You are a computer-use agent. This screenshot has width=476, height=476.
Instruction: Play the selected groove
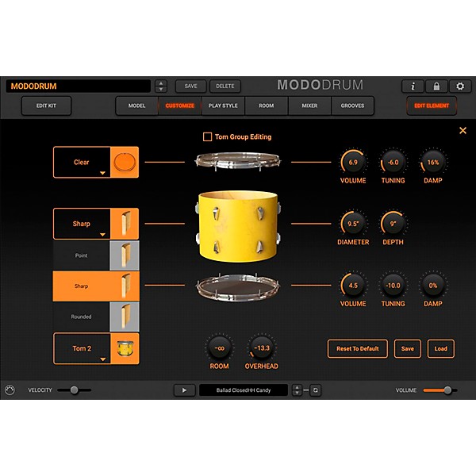(184, 390)
